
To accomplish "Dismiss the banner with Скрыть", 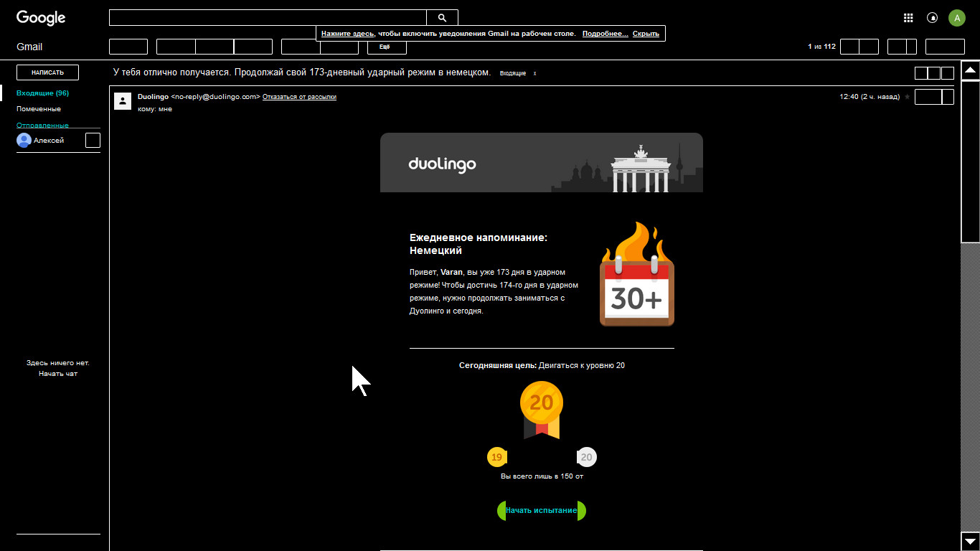I will tap(646, 34).
